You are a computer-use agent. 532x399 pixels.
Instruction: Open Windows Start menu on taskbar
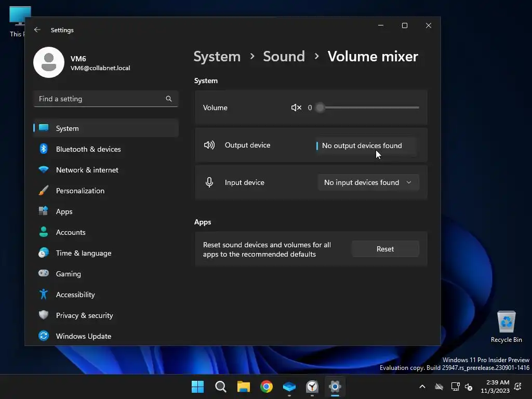click(x=197, y=387)
